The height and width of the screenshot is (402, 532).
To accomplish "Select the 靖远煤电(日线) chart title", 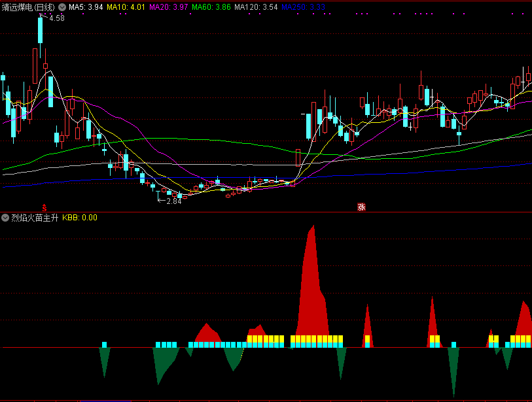I will click(x=28, y=7).
